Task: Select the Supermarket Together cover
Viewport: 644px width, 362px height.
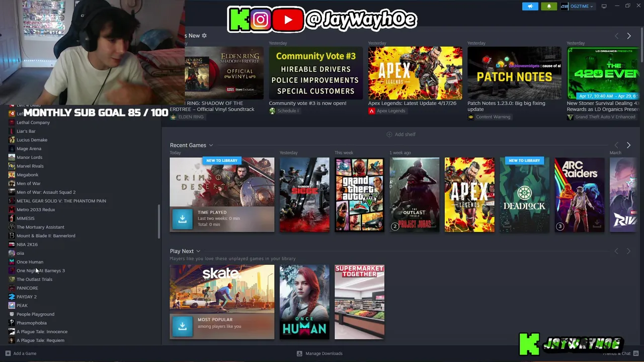Action: [359, 302]
